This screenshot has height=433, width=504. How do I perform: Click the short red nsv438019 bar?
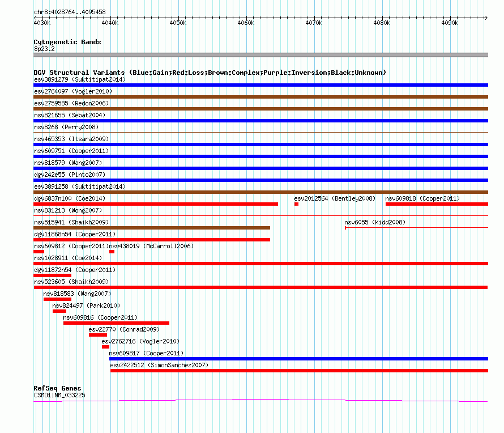[112, 252]
